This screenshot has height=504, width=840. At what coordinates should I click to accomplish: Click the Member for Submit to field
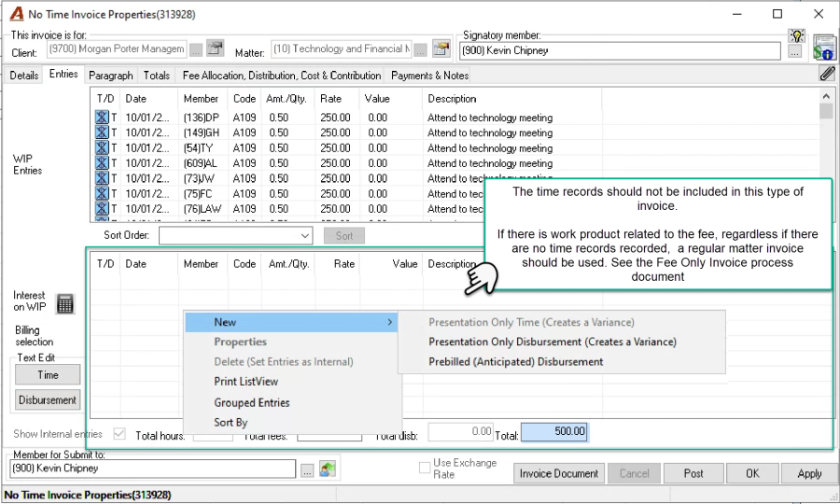click(153, 469)
